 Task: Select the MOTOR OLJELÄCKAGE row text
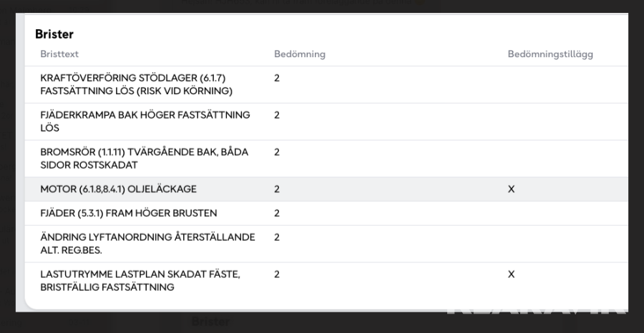[118, 189]
